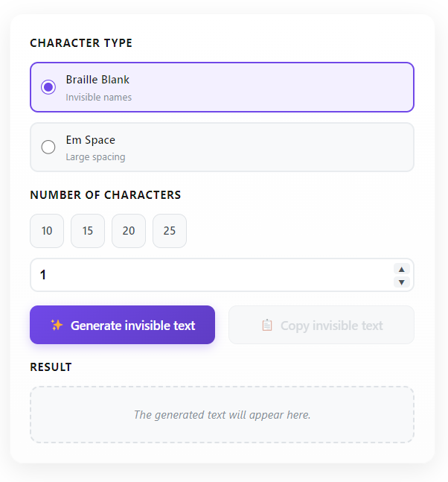This screenshot has width=448, height=482.
Task: Increase character count with up arrow
Action: point(402,269)
